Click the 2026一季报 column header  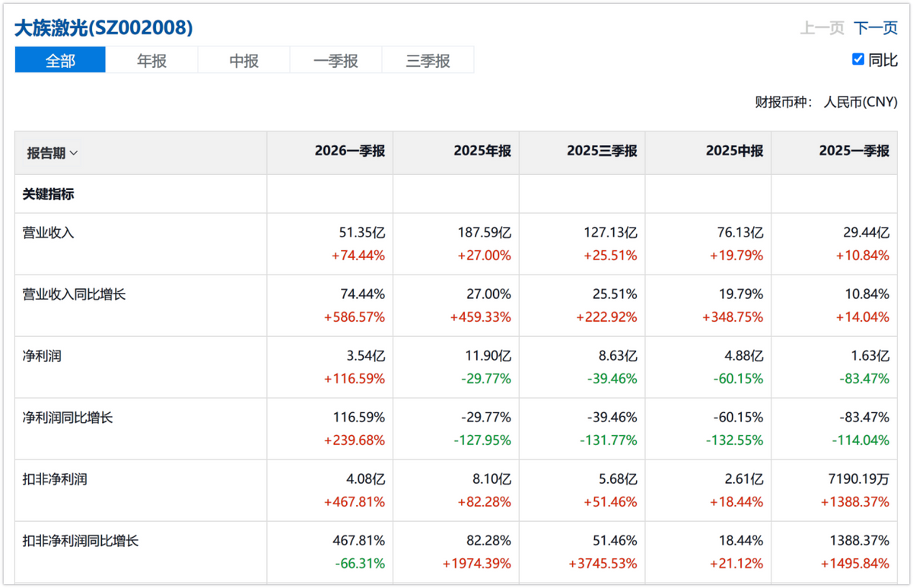click(350, 151)
